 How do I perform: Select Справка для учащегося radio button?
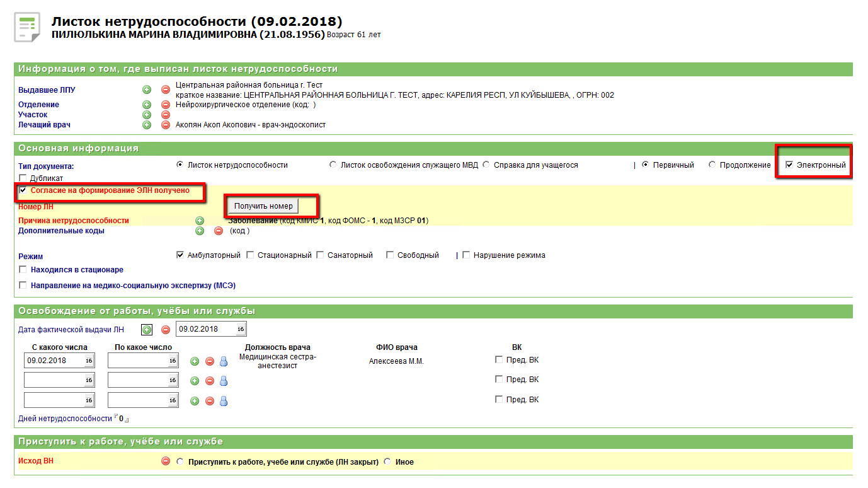486,165
